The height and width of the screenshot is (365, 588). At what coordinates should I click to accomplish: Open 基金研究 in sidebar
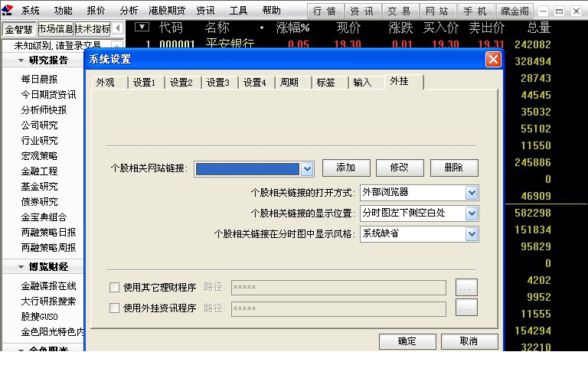pyautogui.click(x=39, y=187)
